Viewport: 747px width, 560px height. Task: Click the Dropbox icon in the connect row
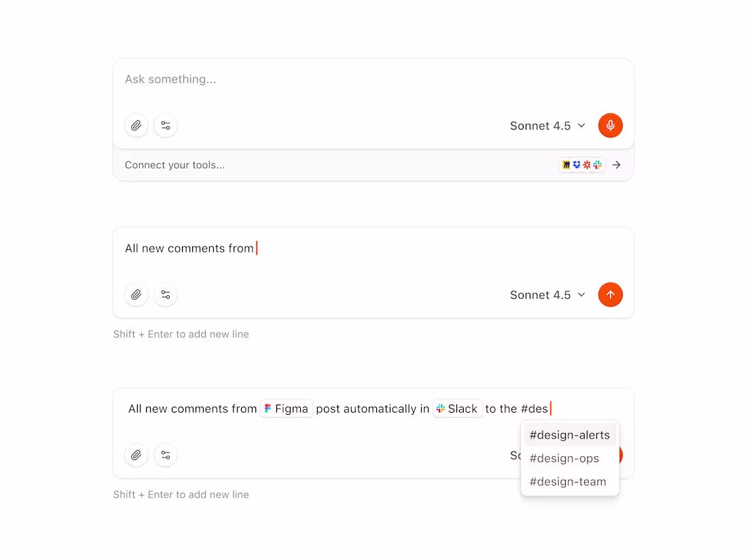[576, 164]
